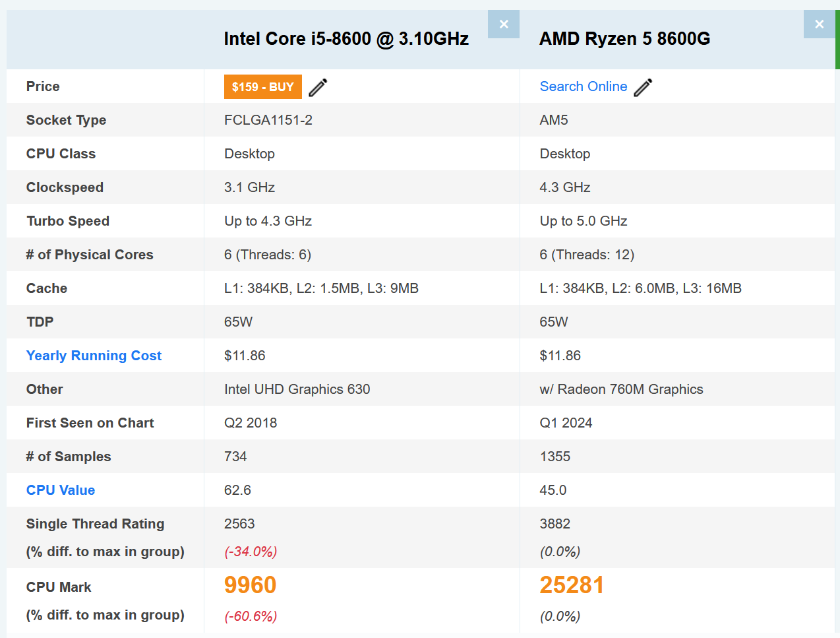Remove Intel Core i5-8600 column with X
Image resolution: width=840 pixels, height=638 pixels.
(504, 24)
